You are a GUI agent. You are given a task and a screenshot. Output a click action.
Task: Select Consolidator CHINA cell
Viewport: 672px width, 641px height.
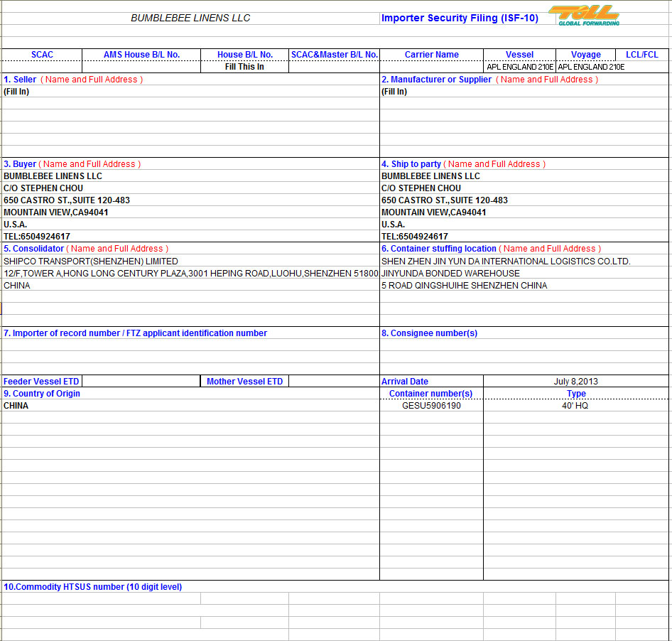[x=190, y=285]
